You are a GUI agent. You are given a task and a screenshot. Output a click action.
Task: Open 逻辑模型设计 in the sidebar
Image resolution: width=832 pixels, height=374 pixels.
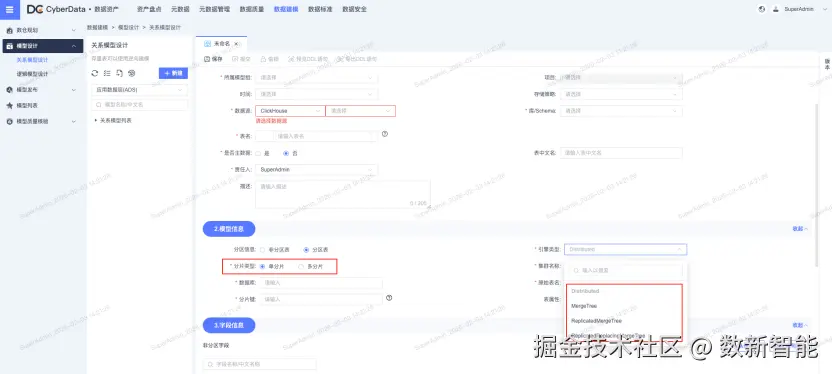coord(32,74)
